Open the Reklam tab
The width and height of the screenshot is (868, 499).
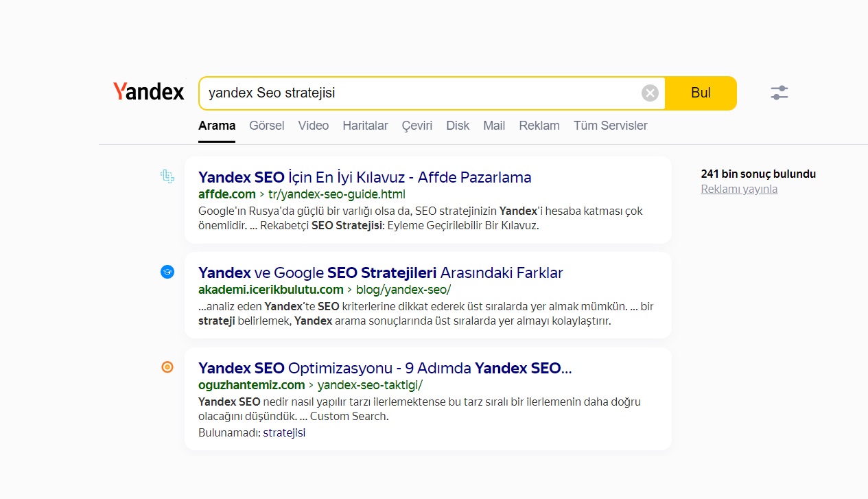point(539,126)
